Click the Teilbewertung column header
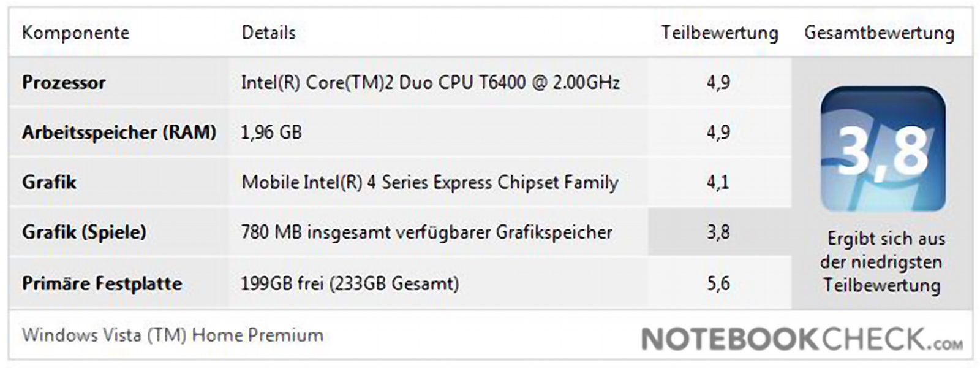The image size is (980, 368). 719,33
